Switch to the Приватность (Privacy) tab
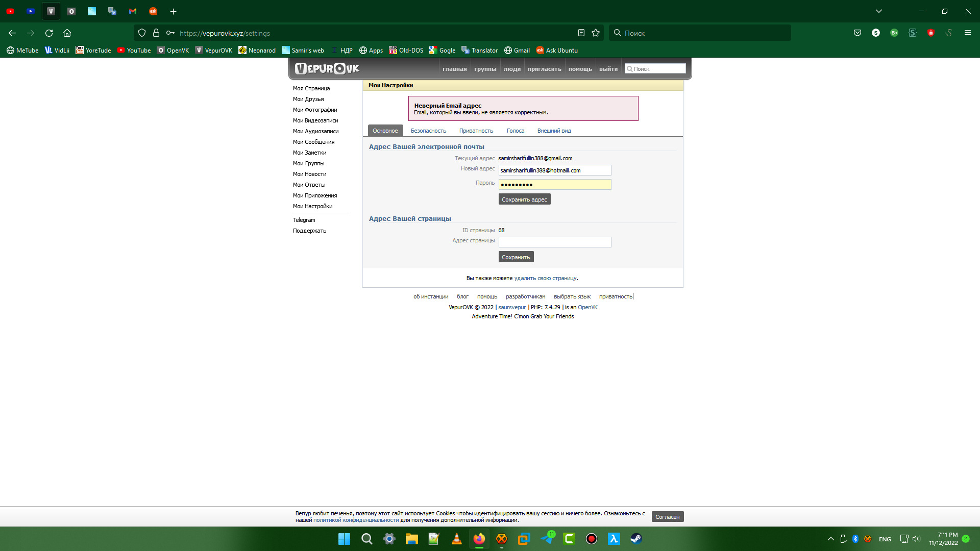 click(476, 130)
